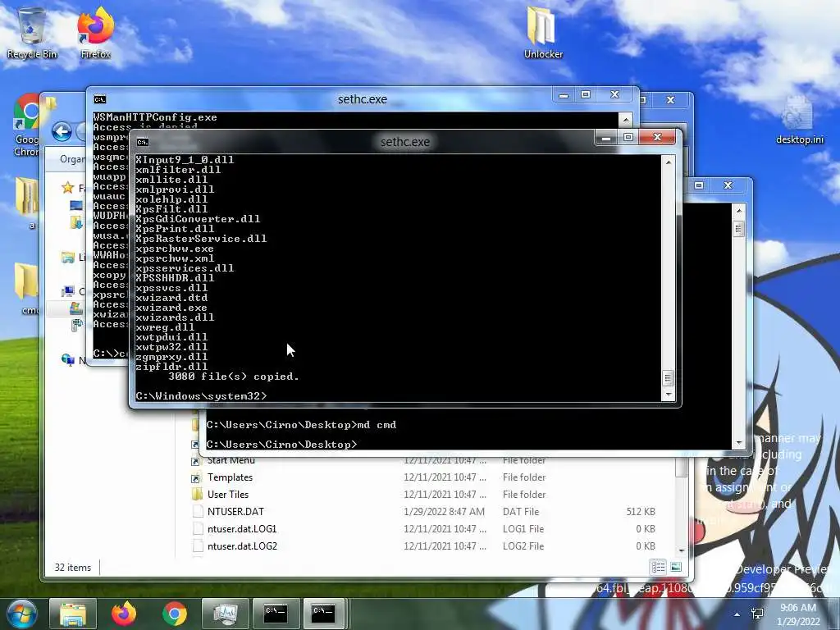Switch to first command prompt taskbar button

pos(276,614)
